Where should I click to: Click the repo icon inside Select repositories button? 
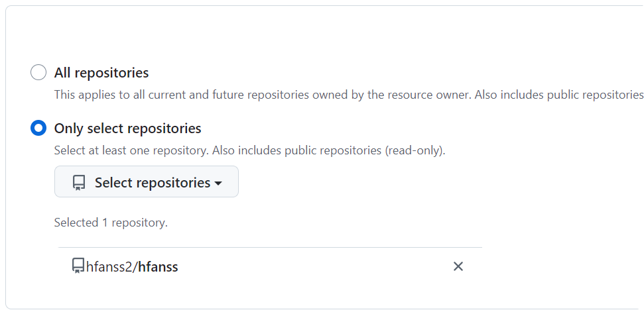coord(79,182)
